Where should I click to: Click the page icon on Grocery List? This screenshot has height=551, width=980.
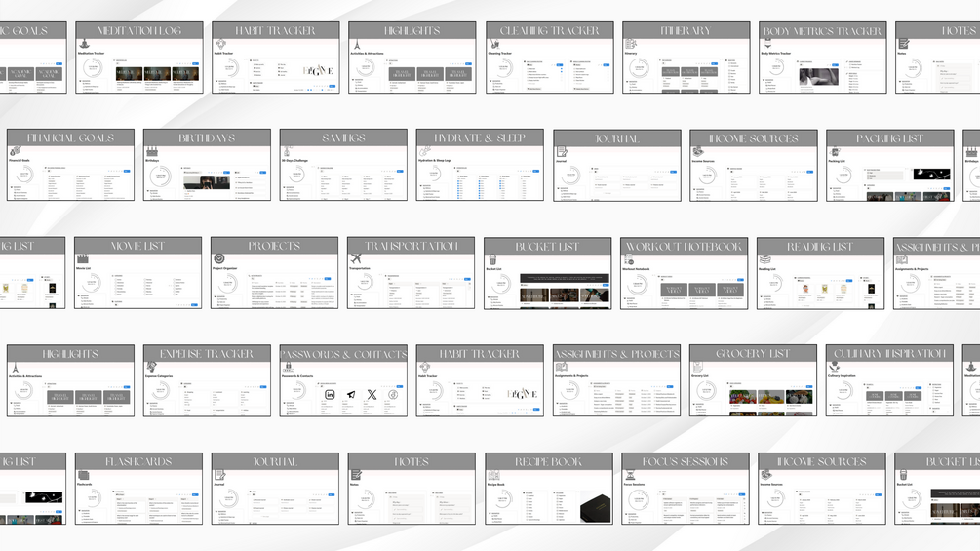pos(698,367)
